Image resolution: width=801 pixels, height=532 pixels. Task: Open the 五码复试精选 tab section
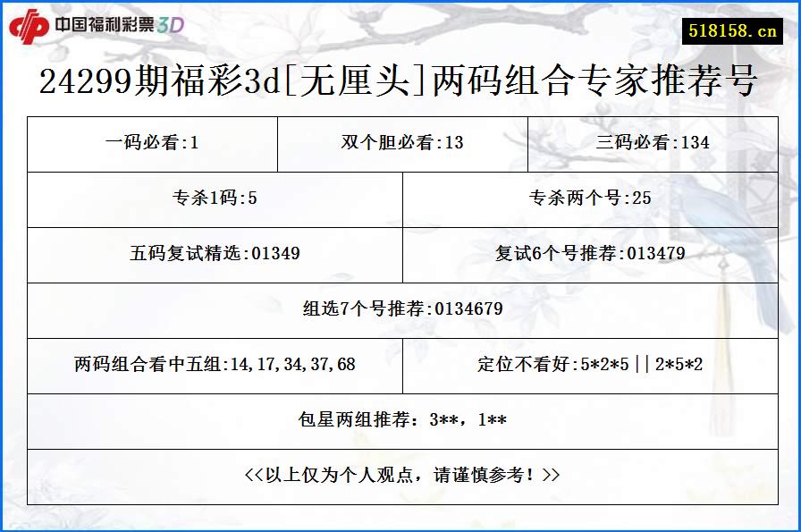[213, 254]
